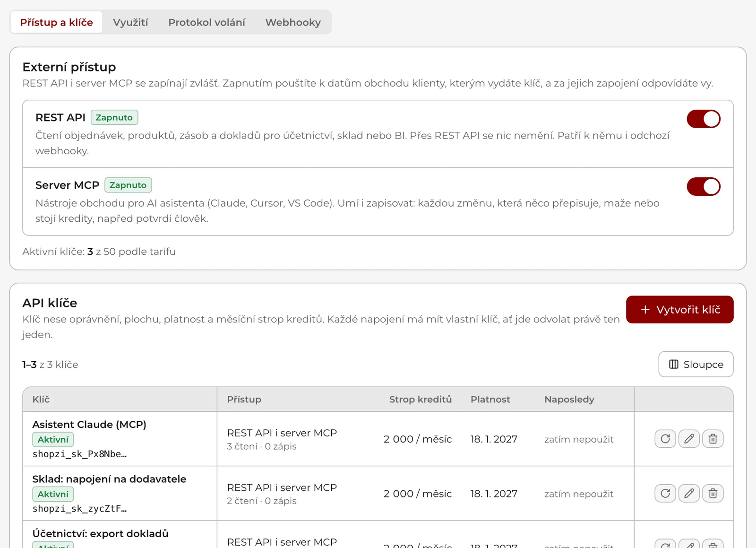Screen dimensions: 756x548
Task: Click the Aktivní badge under Asistent Claude
Action: pos(53,440)
